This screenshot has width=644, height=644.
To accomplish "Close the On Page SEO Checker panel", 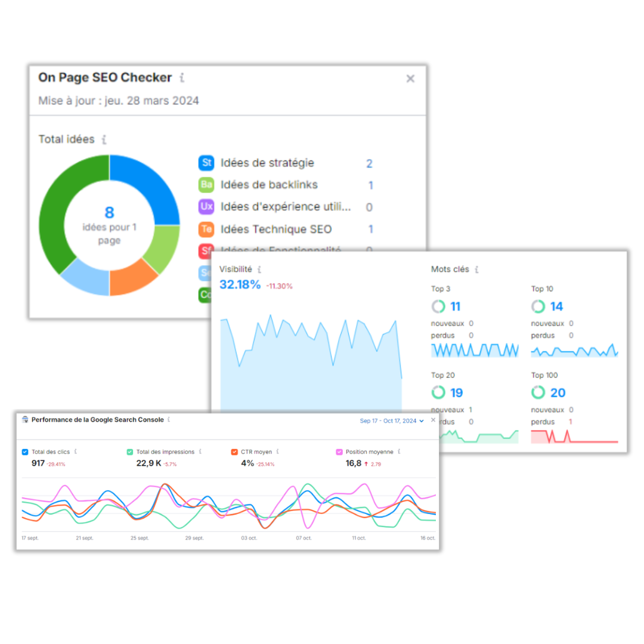I will pyautogui.click(x=410, y=79).
